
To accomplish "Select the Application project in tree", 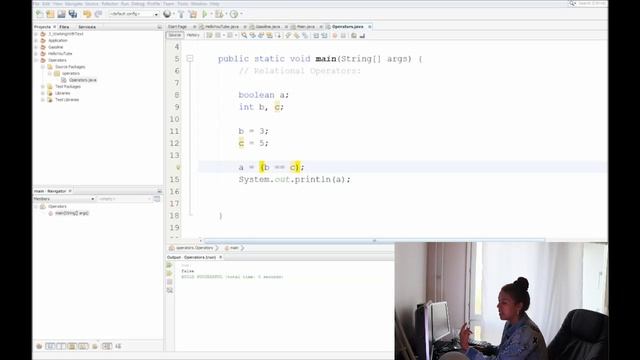I will click(58, 40).
